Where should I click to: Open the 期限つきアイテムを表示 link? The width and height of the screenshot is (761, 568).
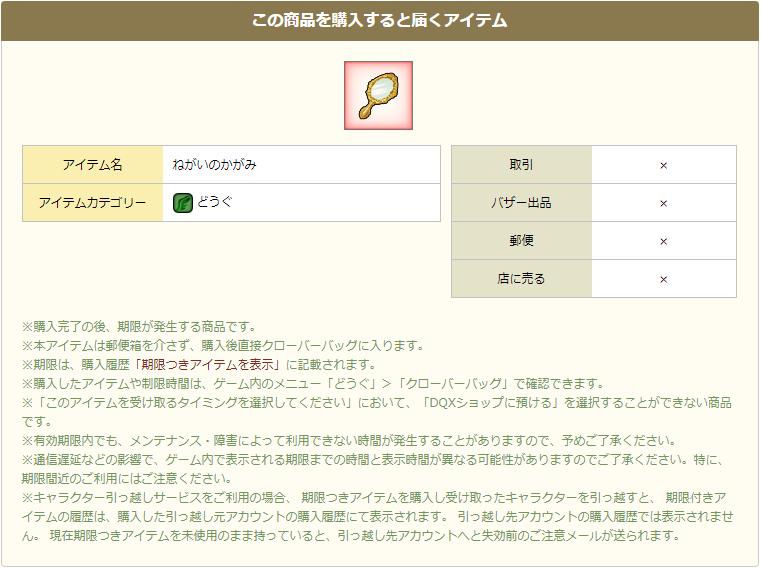pyautogui.click(x=211, y=365)
